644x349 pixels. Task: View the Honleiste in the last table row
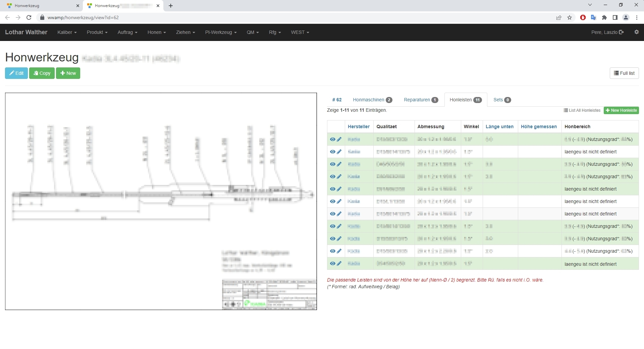tap(332, 263)
